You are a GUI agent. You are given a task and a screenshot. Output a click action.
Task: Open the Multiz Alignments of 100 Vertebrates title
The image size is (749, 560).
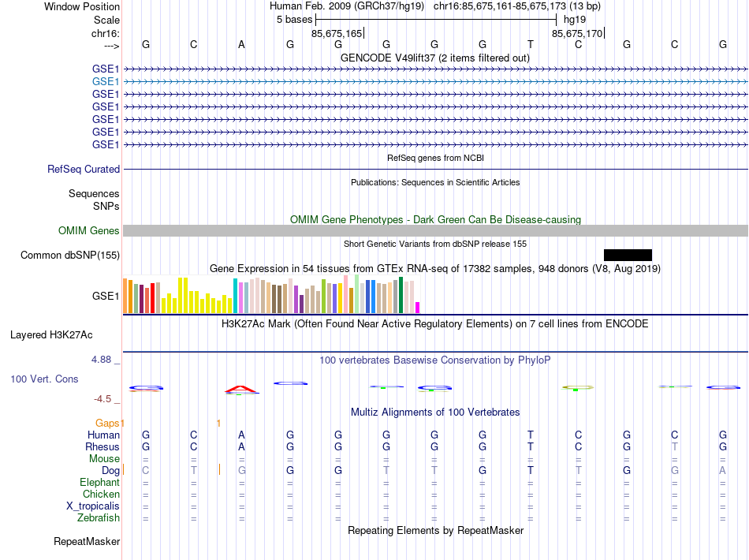435,413
